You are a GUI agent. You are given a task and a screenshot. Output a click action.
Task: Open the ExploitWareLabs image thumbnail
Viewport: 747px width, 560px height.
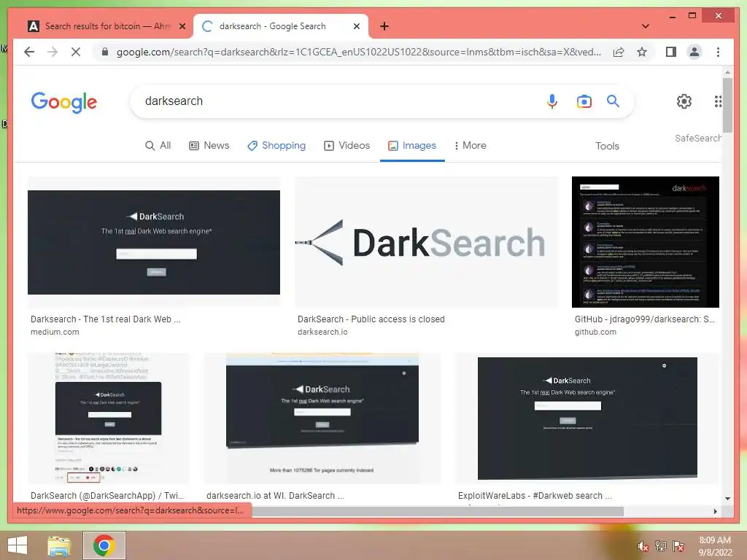pos(587,419)
